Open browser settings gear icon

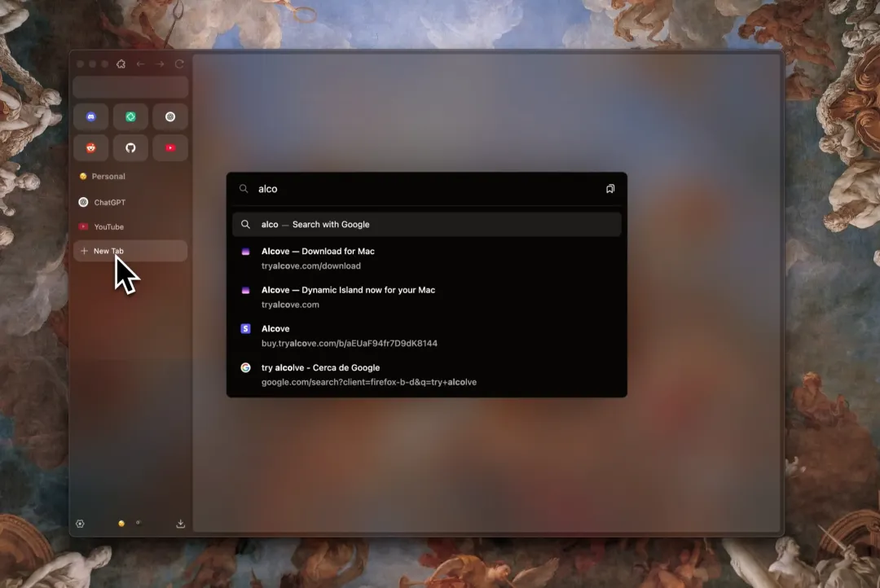pyautogui.click(x=80, y=524)
